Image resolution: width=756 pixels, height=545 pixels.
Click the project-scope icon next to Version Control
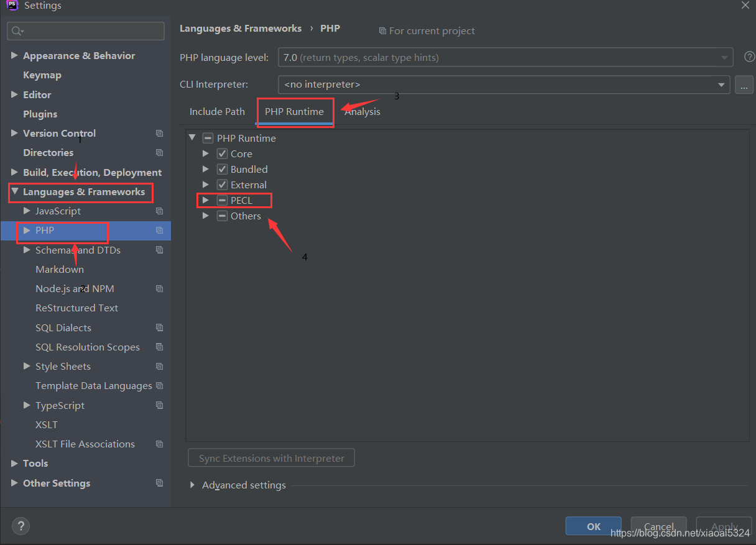(x=159, y=133)
